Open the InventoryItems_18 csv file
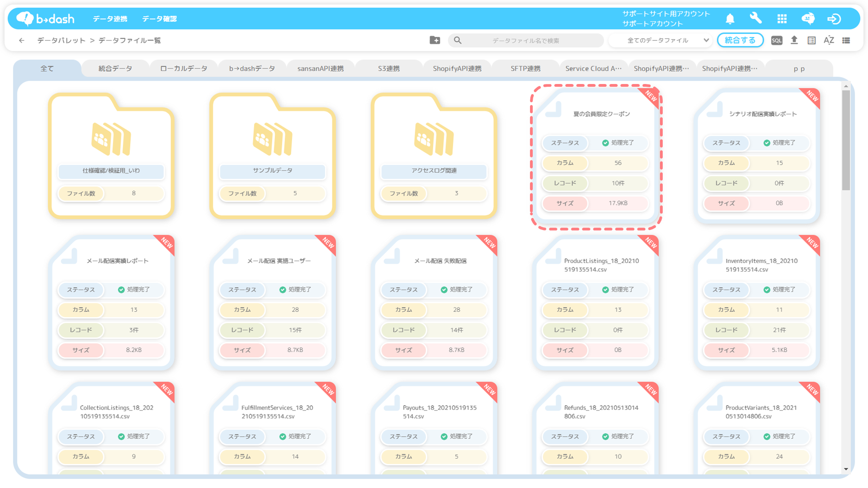This screenshot has width=868, height=488. 757,303
